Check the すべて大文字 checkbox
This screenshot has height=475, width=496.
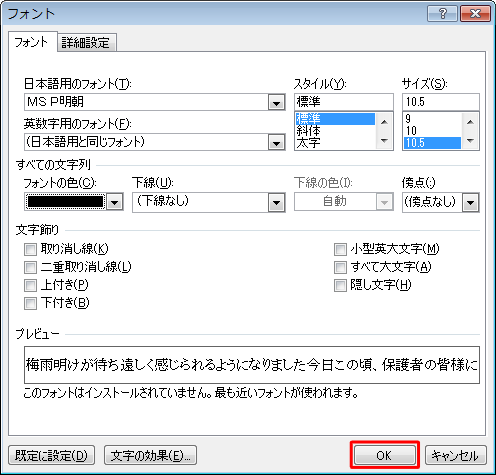pos(340,267)
